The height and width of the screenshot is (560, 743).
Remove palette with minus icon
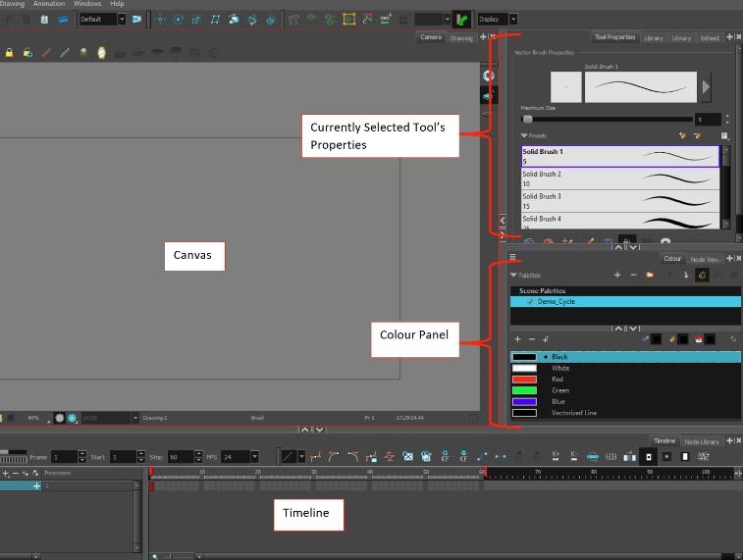(633, 275)
